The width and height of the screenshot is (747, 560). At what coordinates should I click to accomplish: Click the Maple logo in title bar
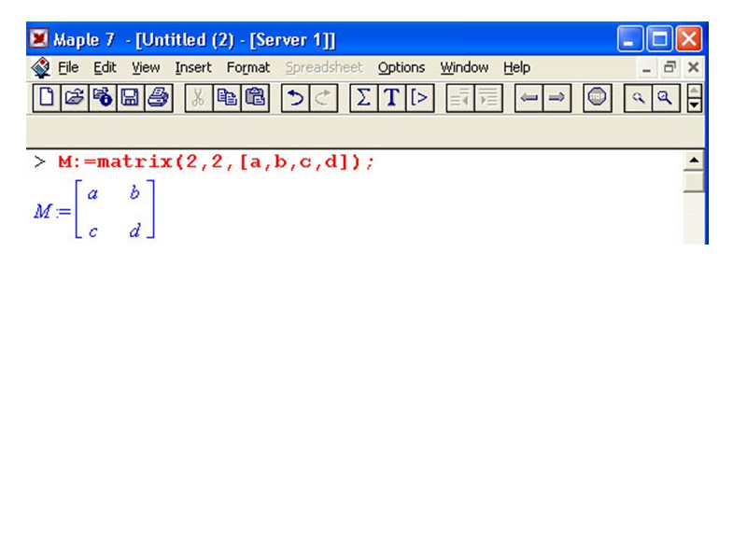tap(38, 38)
